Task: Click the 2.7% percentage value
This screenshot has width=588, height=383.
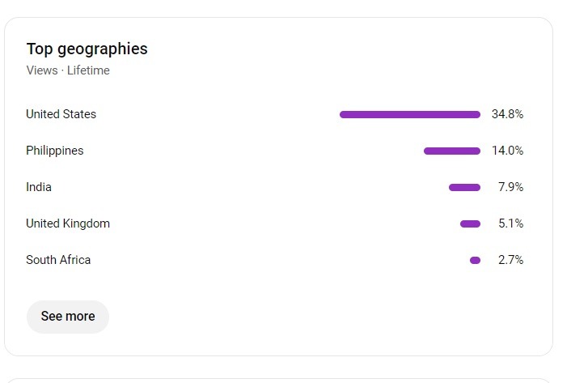Action: coord(510,260)
